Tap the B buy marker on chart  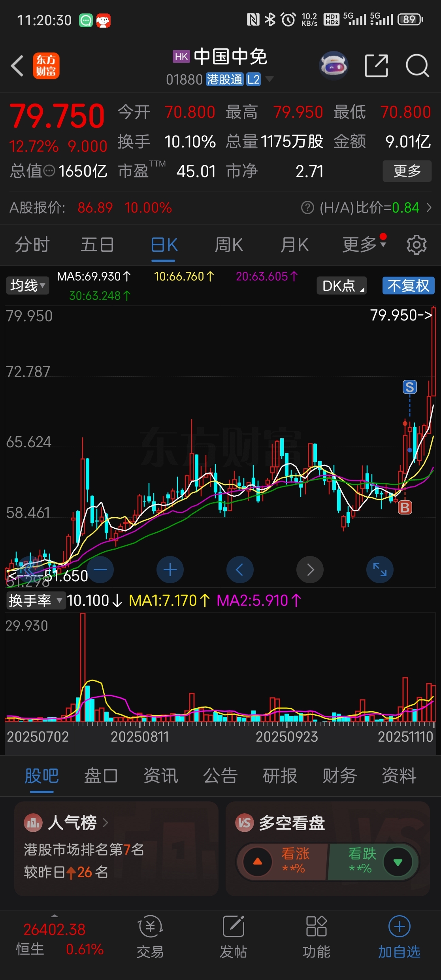[x=405, y=507]
